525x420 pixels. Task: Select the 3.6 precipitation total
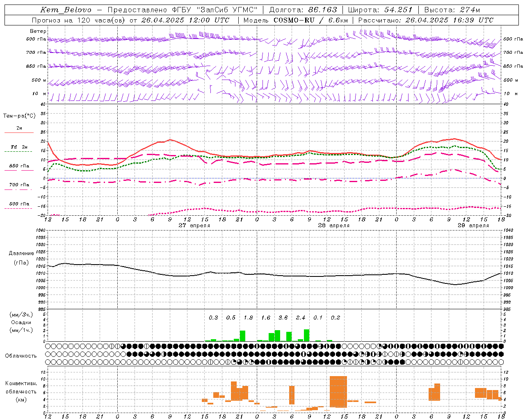(x=283, y=317)
